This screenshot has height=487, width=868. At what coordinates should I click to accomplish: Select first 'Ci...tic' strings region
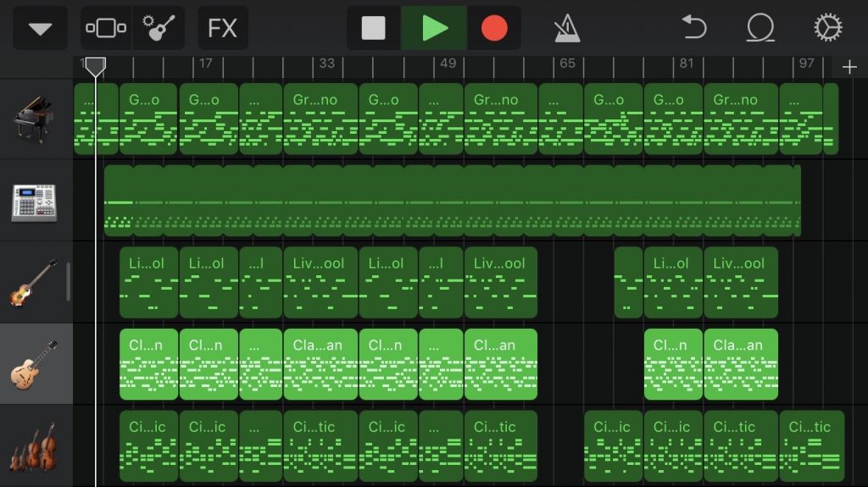coord(320,446)
